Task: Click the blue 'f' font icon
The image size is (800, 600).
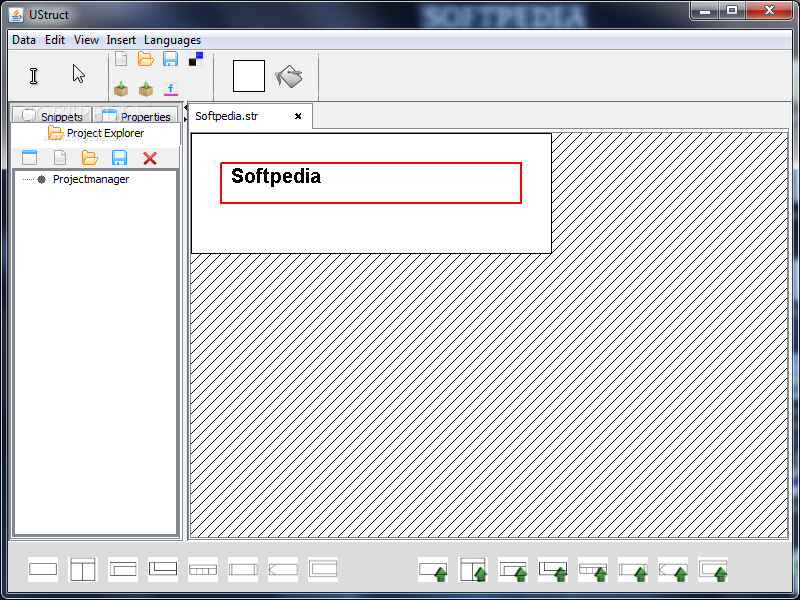Action: coord(170,89)
